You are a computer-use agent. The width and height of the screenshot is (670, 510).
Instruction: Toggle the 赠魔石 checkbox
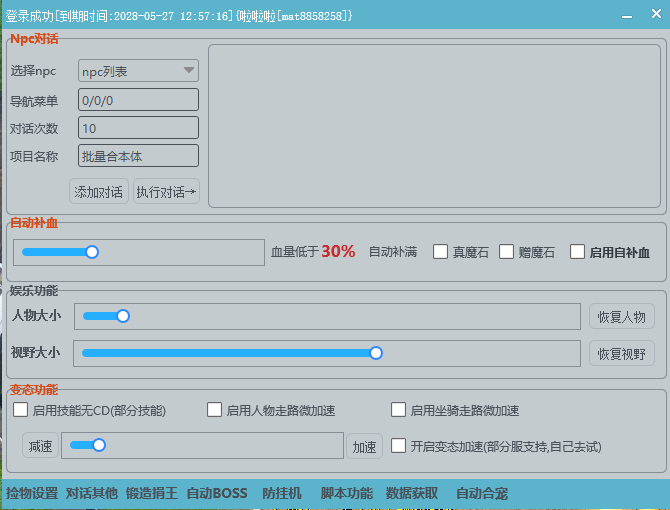506,252
